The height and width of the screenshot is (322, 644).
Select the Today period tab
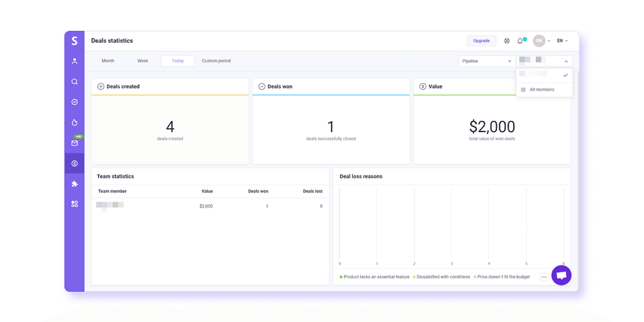pos(178,61)
